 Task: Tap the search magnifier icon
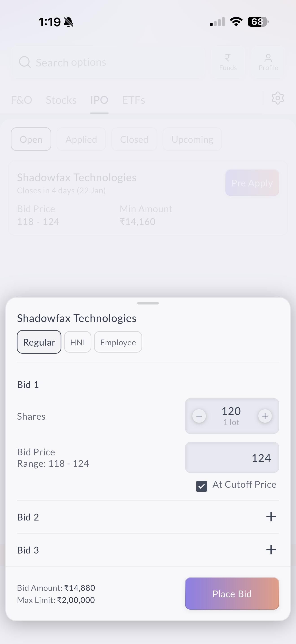(25, 62)
